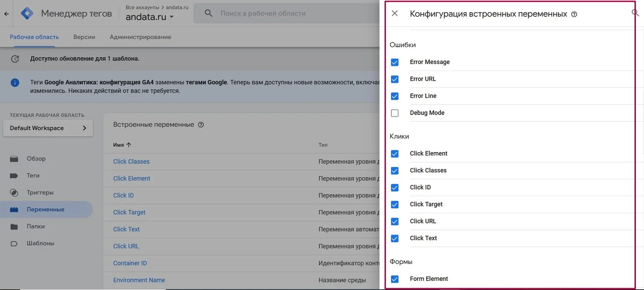Open the Click Element variable link
This screenshot has height=290, width=644.
131,179
